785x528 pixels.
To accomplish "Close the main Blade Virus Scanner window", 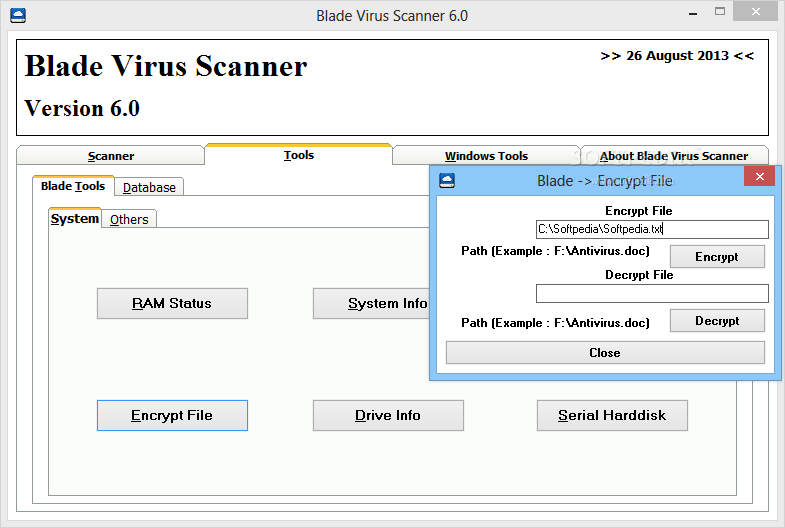I will [755, 12].
